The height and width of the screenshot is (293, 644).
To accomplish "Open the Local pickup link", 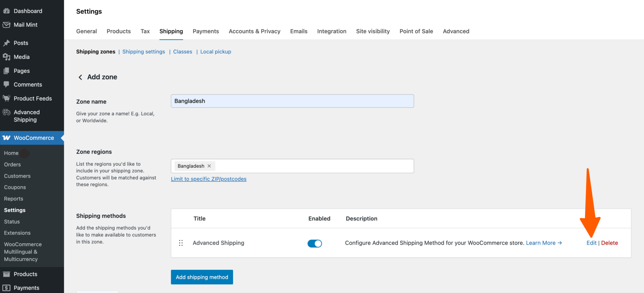I will [216, 52].
